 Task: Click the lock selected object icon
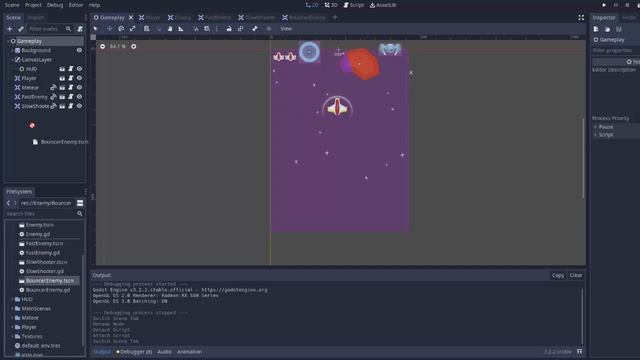click(229, 29)
